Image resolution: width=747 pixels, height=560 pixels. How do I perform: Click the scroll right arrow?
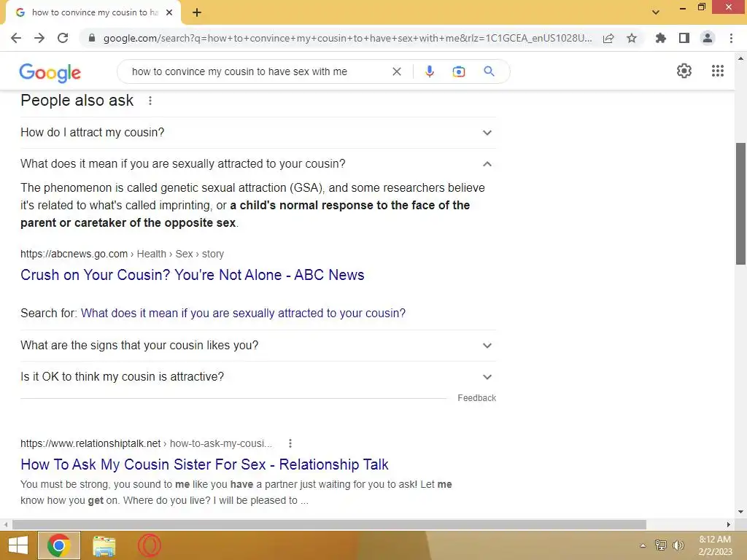729,524
